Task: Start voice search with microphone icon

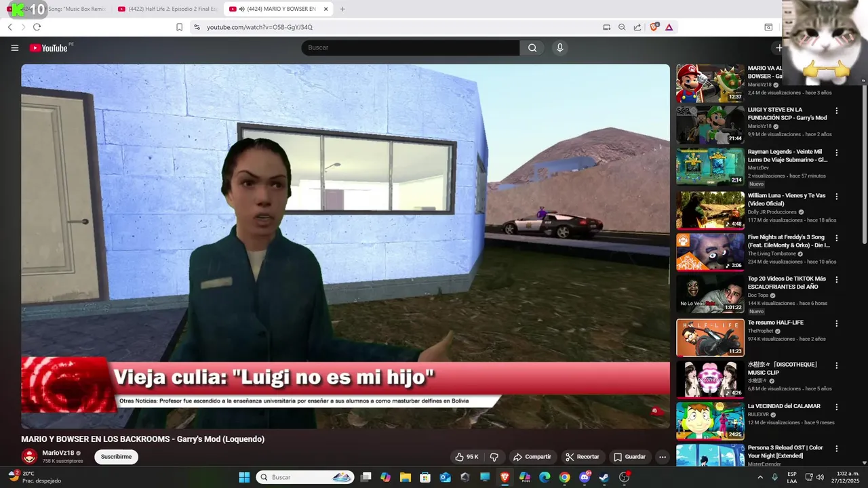Action: pos(559,47)
